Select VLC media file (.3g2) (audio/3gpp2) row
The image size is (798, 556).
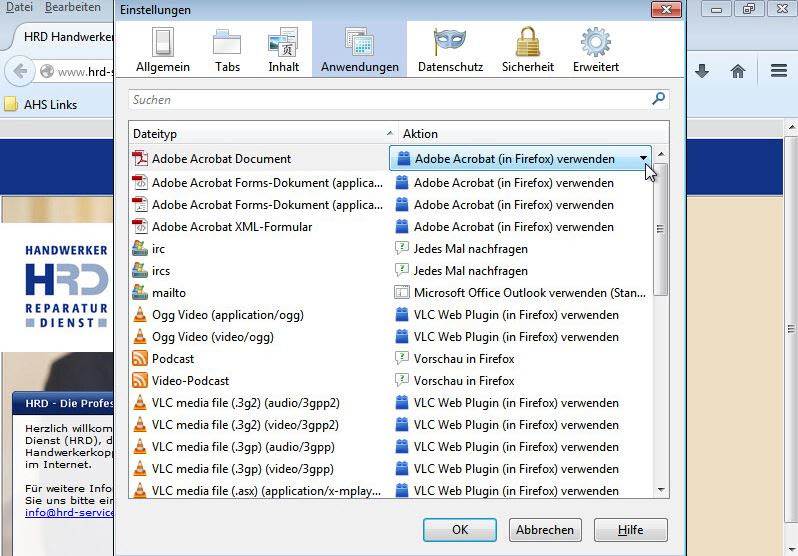click(391, 403)
